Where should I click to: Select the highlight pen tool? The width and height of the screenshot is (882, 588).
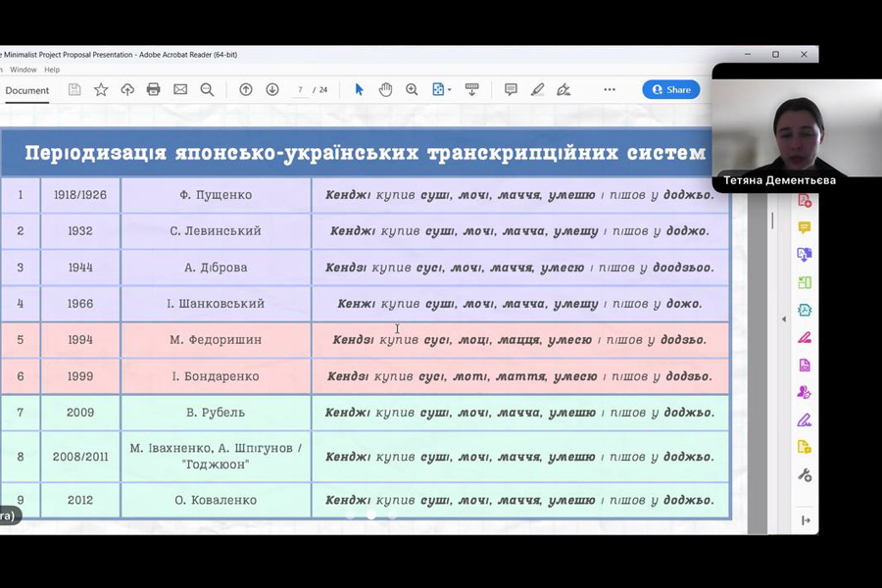tap(537, 89)
